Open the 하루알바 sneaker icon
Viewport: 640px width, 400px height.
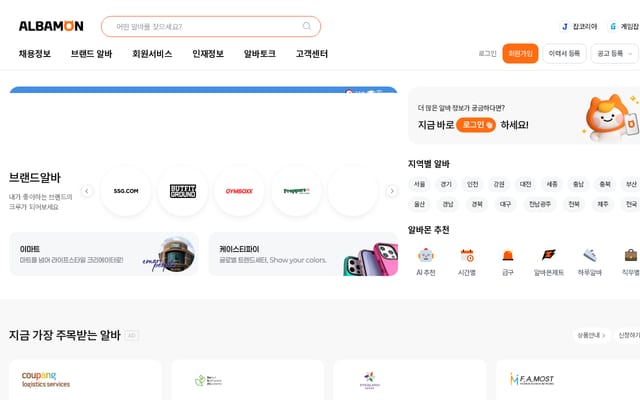tap(590, 256)
